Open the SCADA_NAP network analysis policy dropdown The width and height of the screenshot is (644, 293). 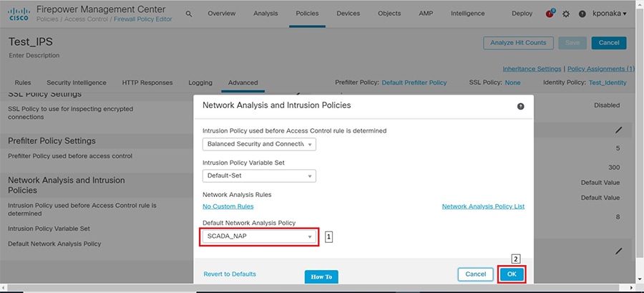coord(259,236)
